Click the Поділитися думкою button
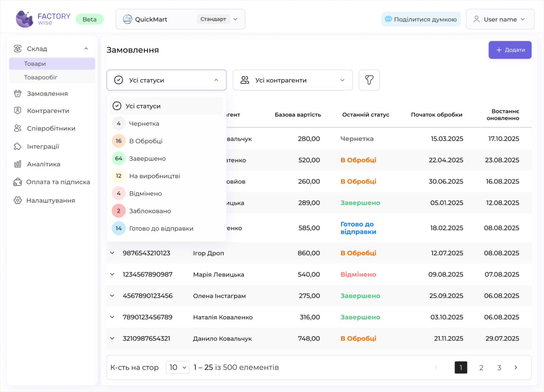 point(421,19)
